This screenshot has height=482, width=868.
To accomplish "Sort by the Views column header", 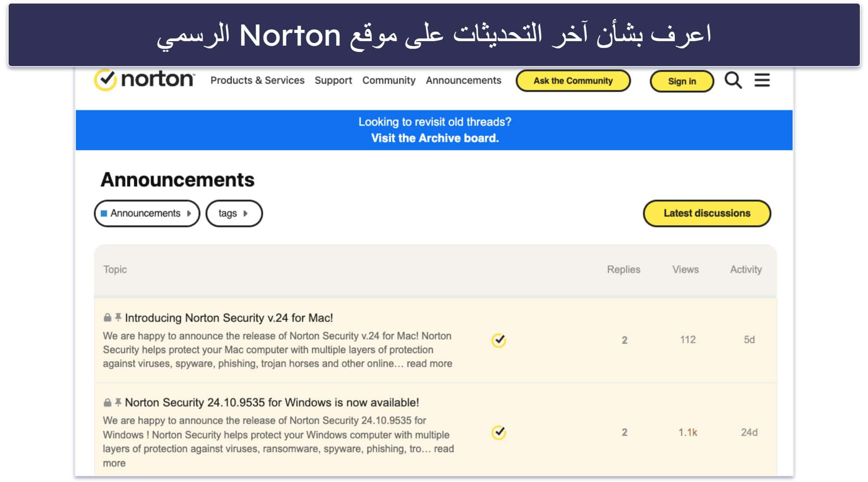I will pyautogui.click(x=686, y=269).
